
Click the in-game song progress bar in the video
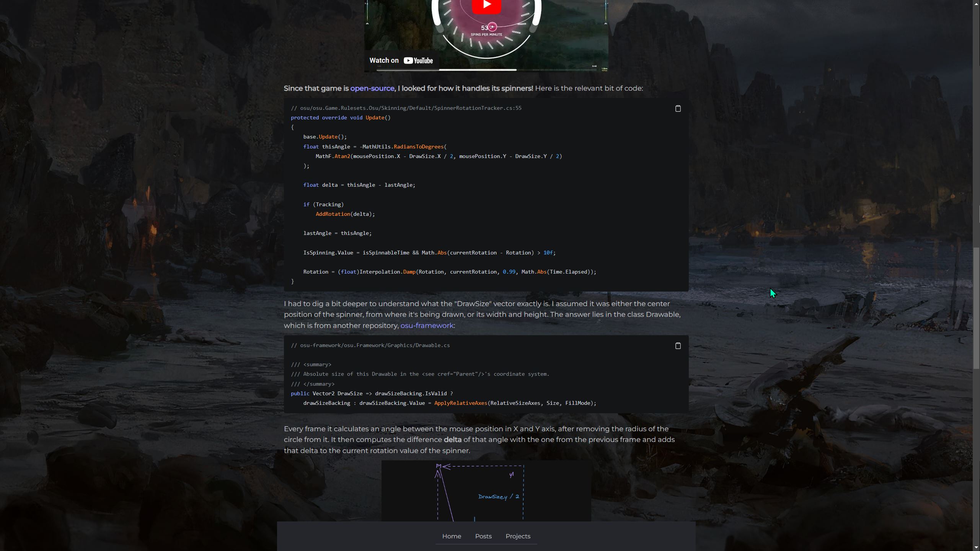point(484,70)
